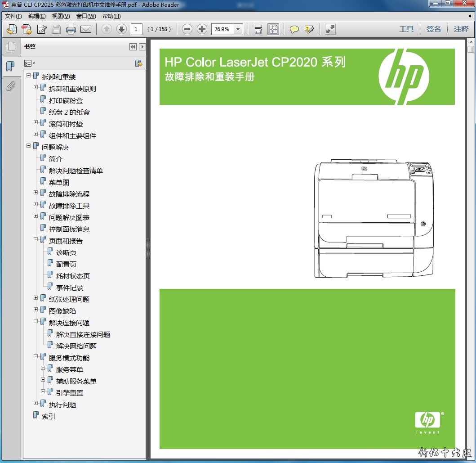Toggle the page thumbnails panel
The image size is (476, 463).
point(10,47)
